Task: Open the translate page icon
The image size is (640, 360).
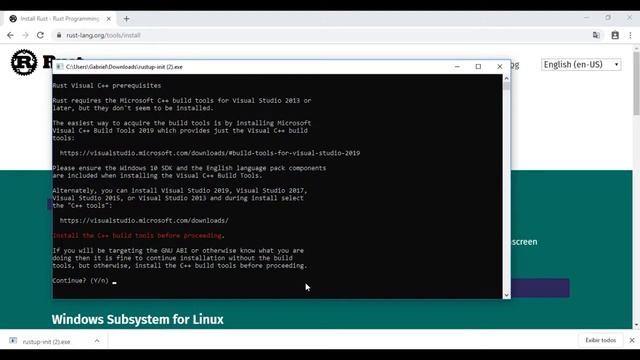Action: [596, 36]
